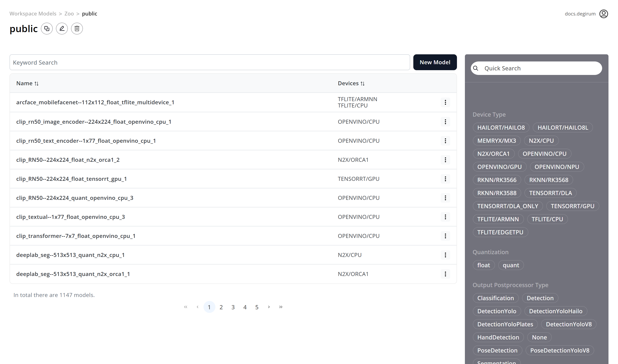Click the copy zoo icon beside public

47,29
